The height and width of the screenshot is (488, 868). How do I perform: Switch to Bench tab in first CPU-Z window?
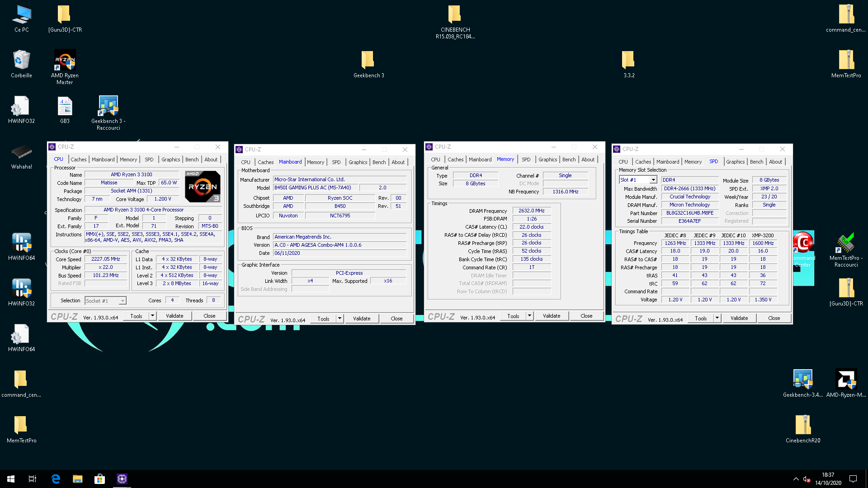coord(192,160)
